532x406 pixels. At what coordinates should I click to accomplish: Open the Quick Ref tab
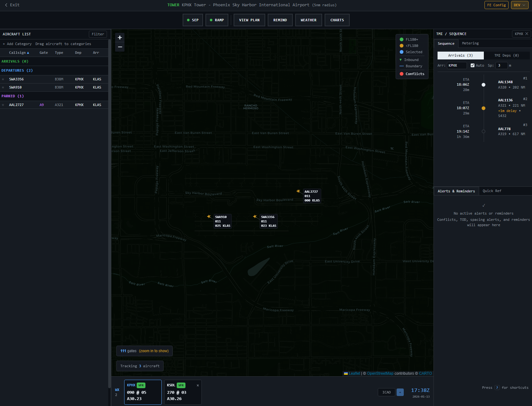coord(492,191)
